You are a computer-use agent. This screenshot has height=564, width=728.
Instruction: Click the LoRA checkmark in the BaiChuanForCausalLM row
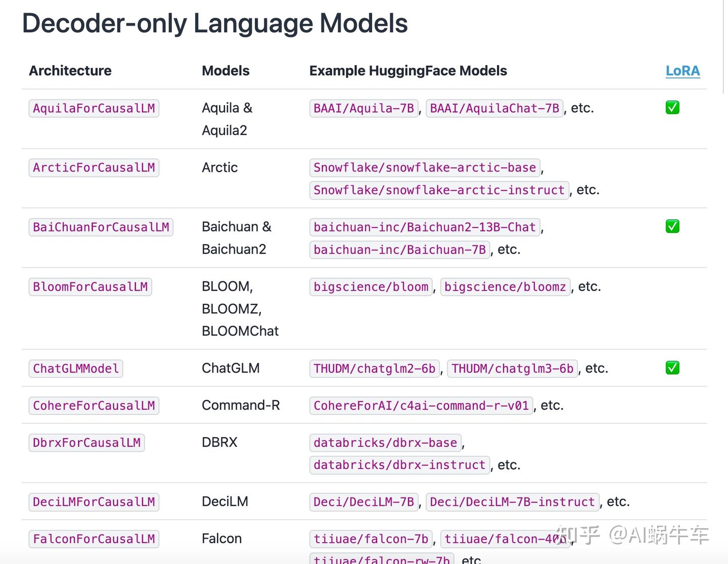[672, 226]
